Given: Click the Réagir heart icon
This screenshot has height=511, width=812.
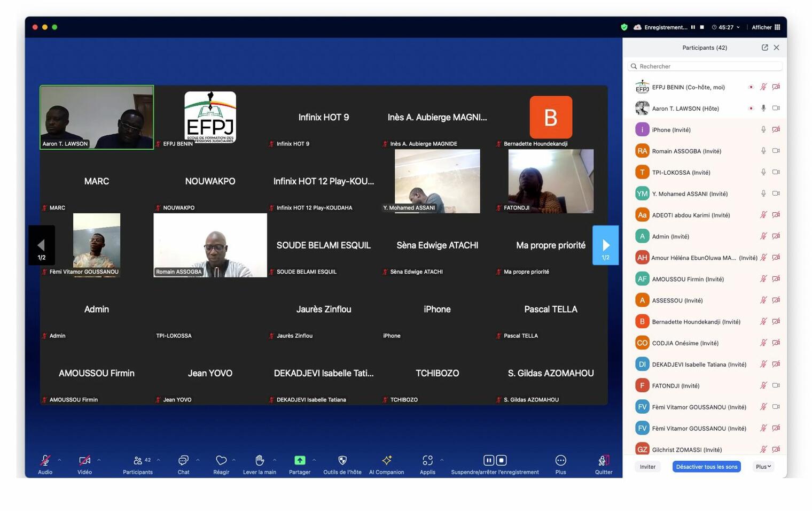Looking at the screenshot, I should tap(221, 461).
